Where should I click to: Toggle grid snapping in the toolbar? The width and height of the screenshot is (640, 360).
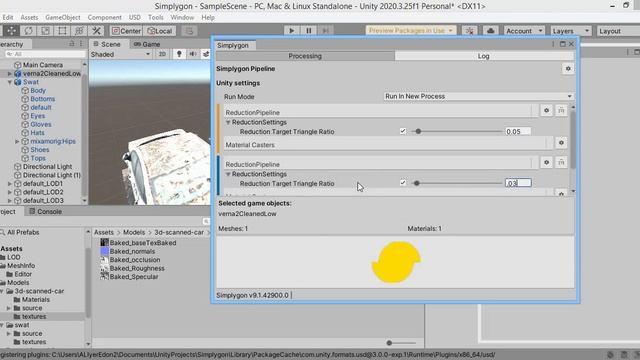(189, 31)
